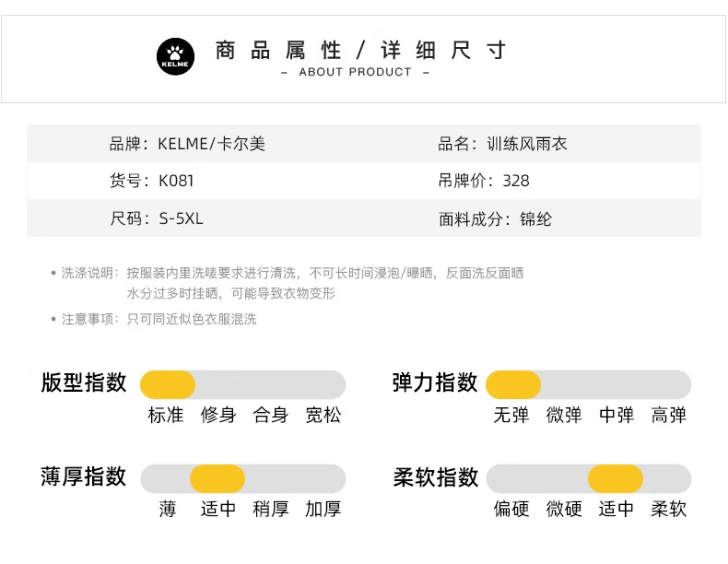Click the 品牌: KELME/卡尔美 row
Image resolution: width=728 pixels, height=564 pixels.
coord(187,144)
